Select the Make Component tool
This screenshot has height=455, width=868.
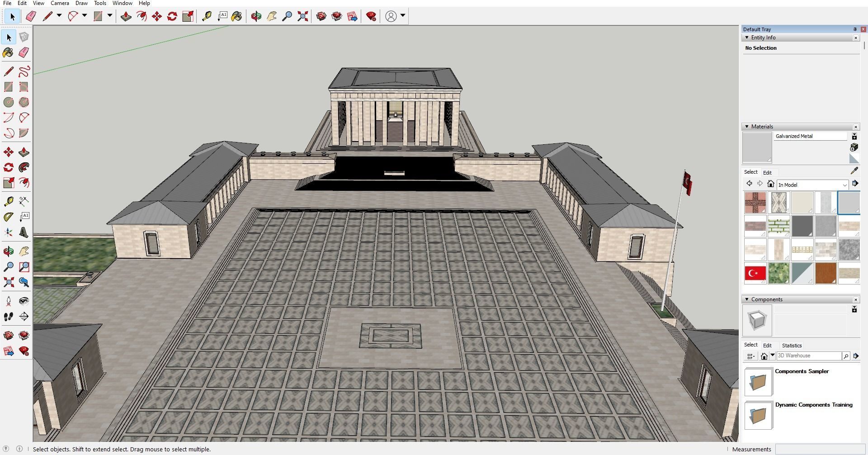coord(24,37)
